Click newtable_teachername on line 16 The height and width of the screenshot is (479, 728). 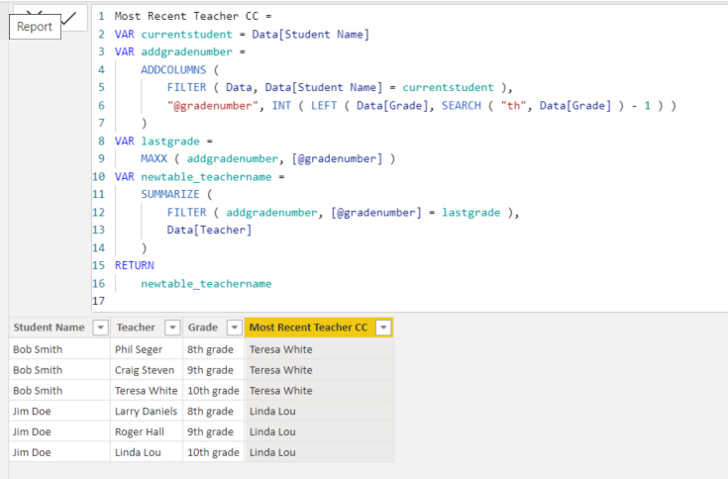pos(206,284)
